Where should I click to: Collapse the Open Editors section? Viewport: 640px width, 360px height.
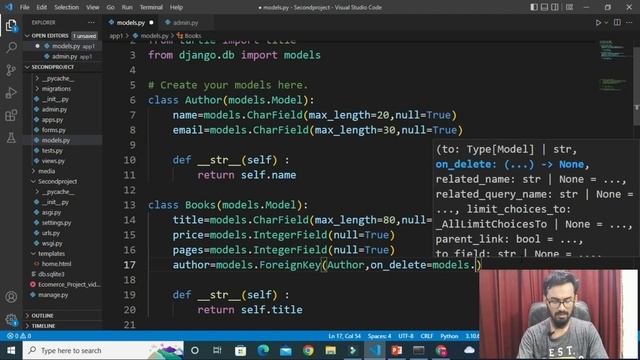(49, 36)
